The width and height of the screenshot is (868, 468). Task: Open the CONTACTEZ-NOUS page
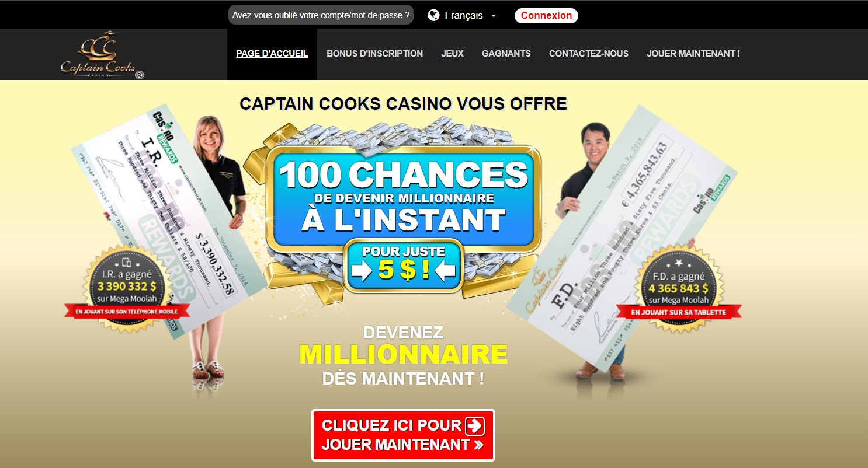point(589,54)
